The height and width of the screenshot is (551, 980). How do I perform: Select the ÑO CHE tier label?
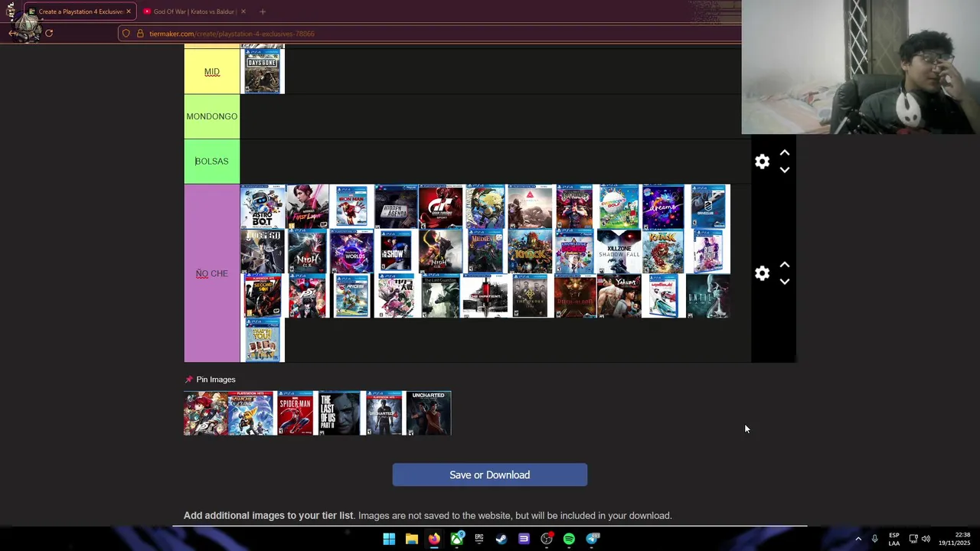[x=212, y=273]
